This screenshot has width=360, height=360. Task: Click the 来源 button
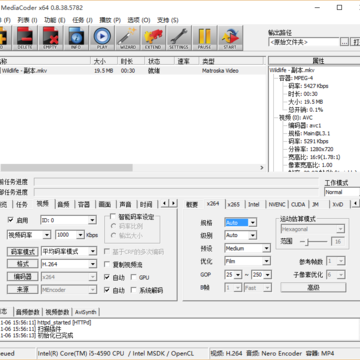tap(23, 290)
